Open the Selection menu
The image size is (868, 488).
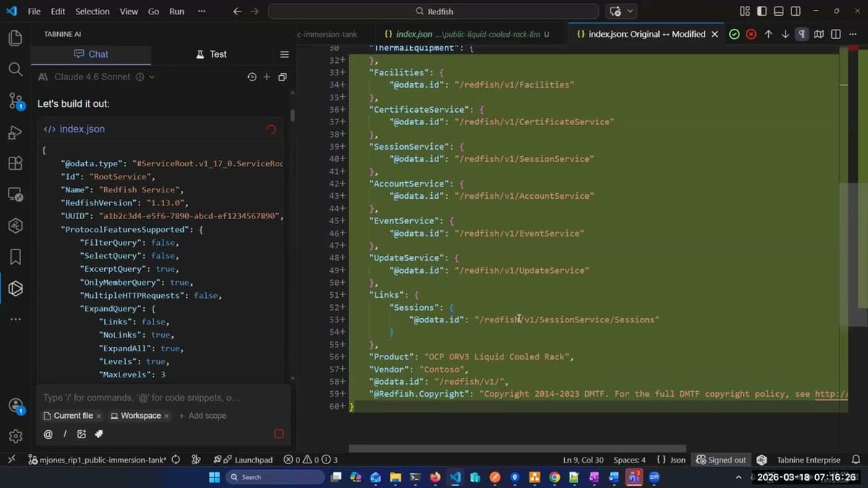[93, 12]
